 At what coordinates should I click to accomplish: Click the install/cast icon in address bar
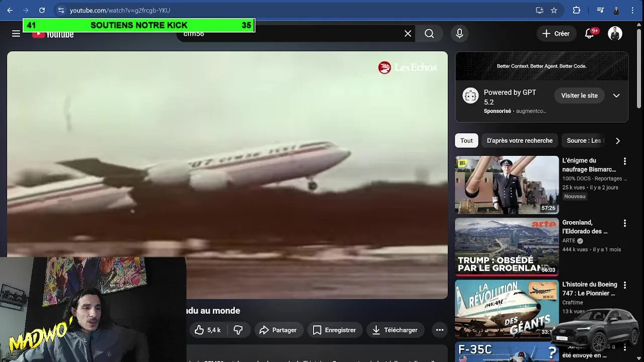tap(539, 10)
